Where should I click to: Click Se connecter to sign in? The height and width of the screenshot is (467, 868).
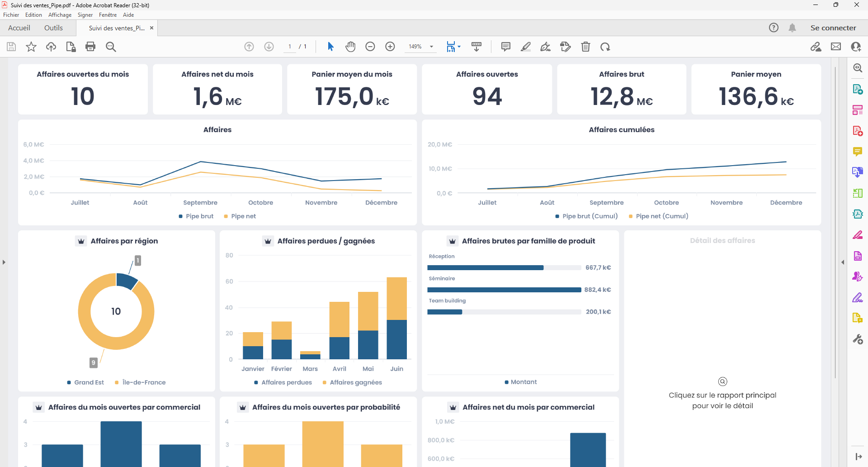pos(833,28)
